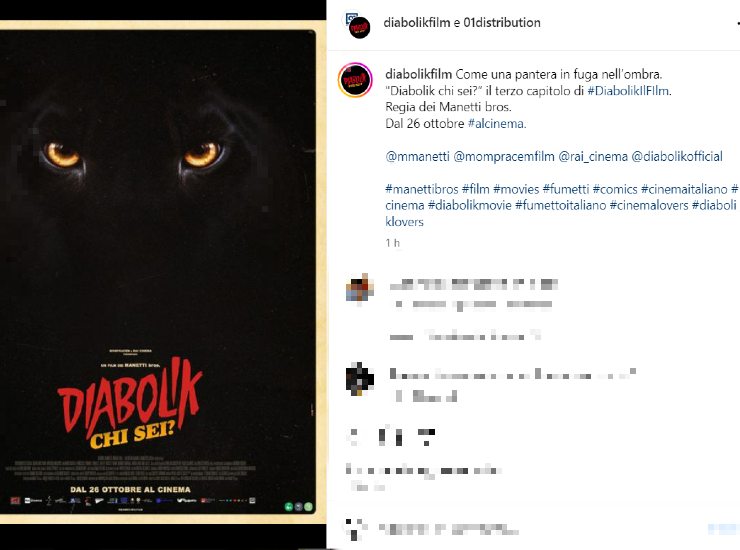Open the first commenter's profile picture

pyautogui.click(x=360, y=287)
